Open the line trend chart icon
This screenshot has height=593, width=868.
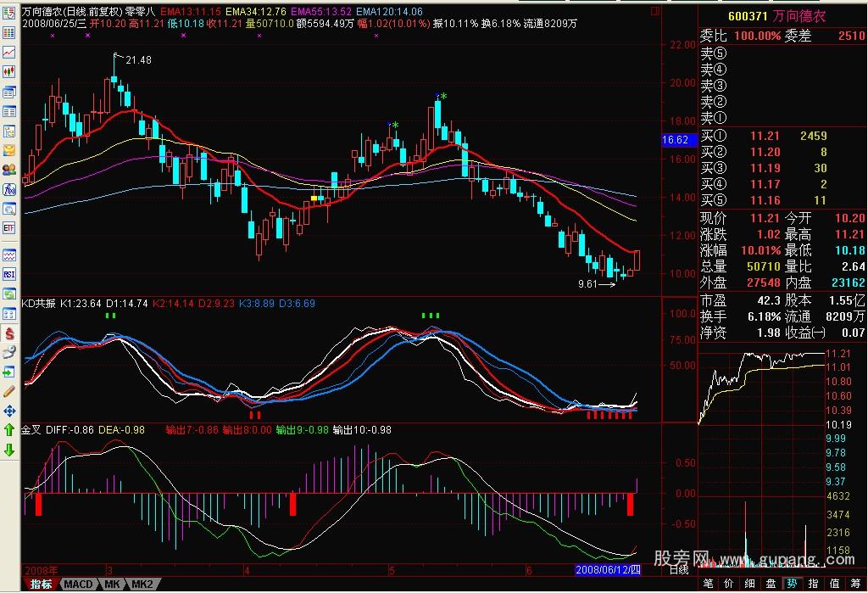tap(9, 53)
